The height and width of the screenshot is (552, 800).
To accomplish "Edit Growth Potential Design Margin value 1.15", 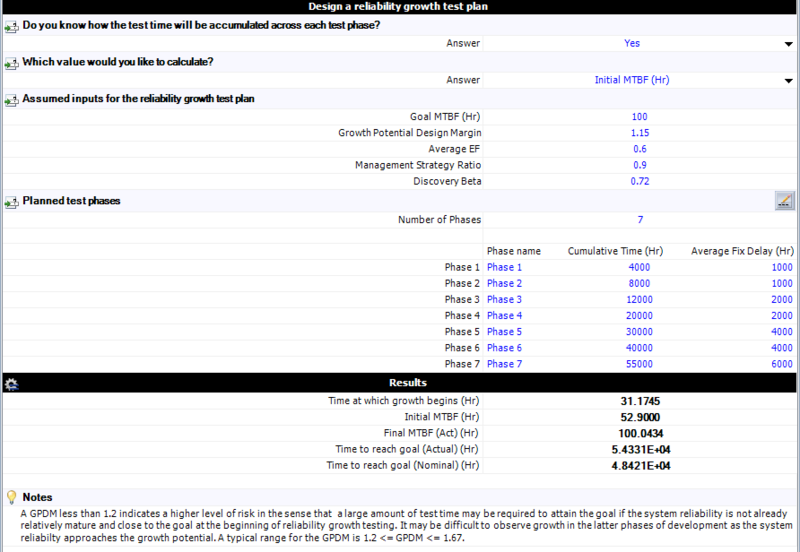I will click(x=639, y=133).
